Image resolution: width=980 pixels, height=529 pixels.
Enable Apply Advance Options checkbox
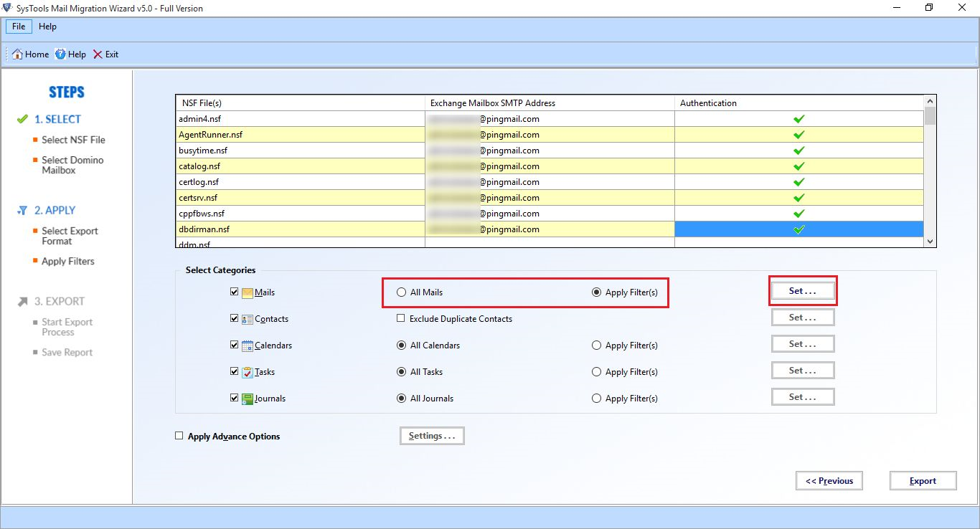(x=179, y=436)
